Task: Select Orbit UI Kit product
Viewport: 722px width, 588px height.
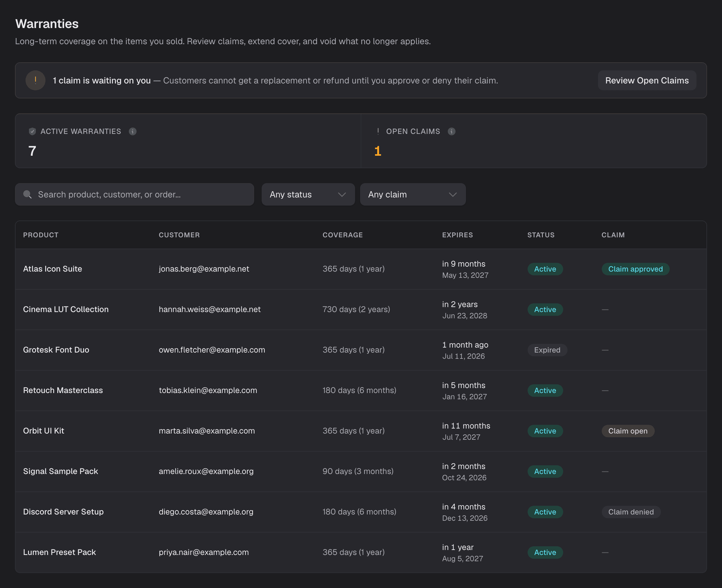Action: [x=43, y=431]
